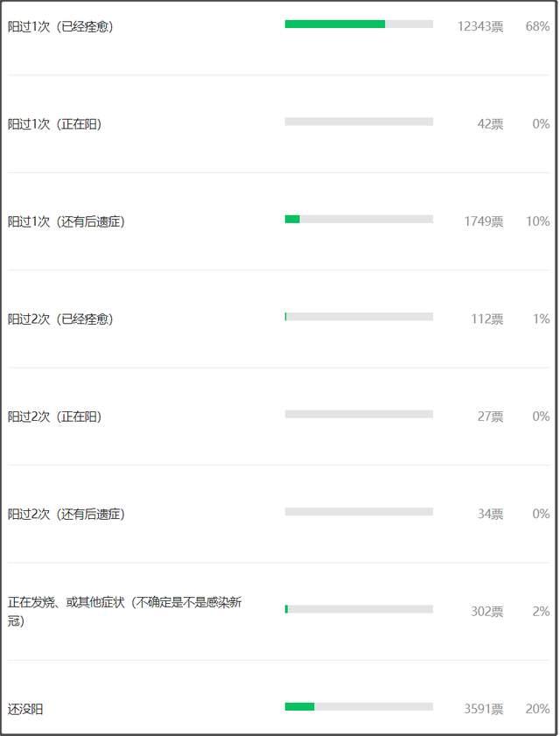The image size is (560, 736).
Task: Click the progress bar for '阳过2次（已经痊愈）'
Action: point(359,317)
